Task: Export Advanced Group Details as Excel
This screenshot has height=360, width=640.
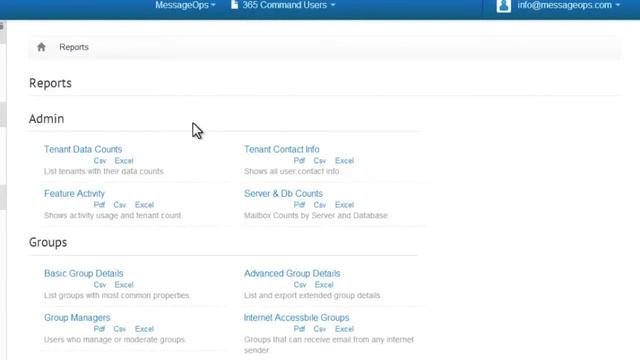Action: tap(324, 285)
